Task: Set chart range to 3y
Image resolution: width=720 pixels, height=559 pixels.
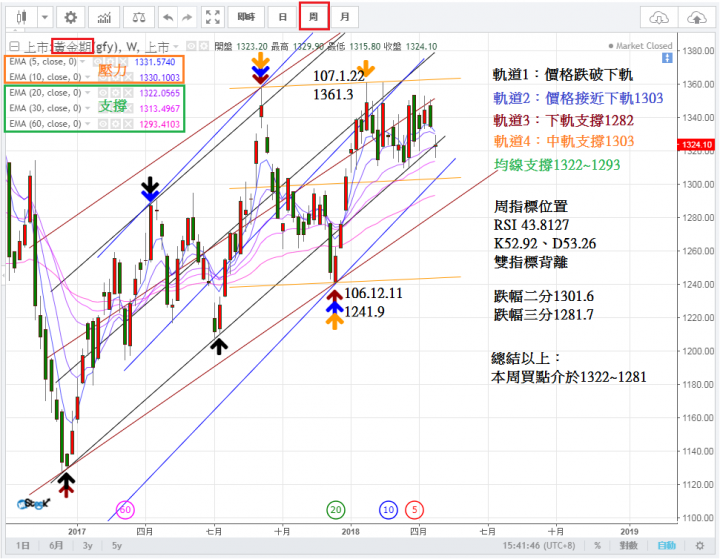Action: tap(87, 545)
